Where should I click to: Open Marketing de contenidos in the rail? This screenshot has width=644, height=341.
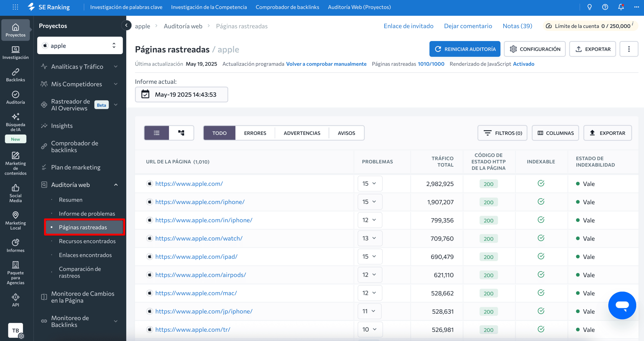(15, 163)
